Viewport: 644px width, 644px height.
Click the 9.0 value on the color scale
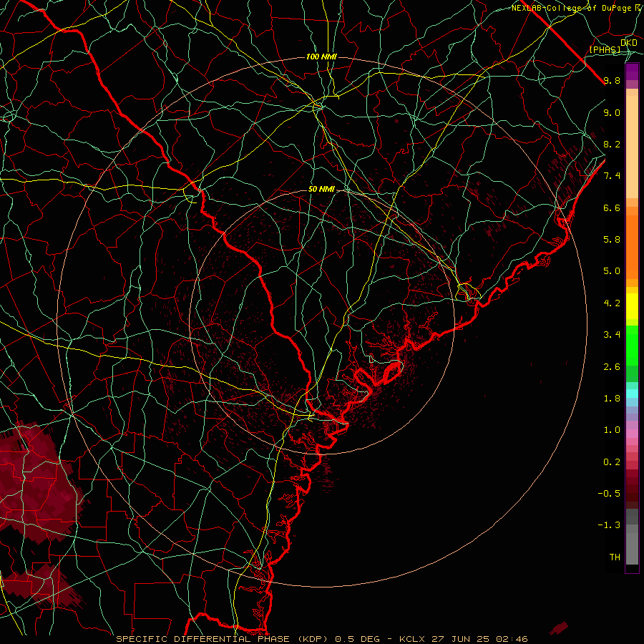[612, 112]
